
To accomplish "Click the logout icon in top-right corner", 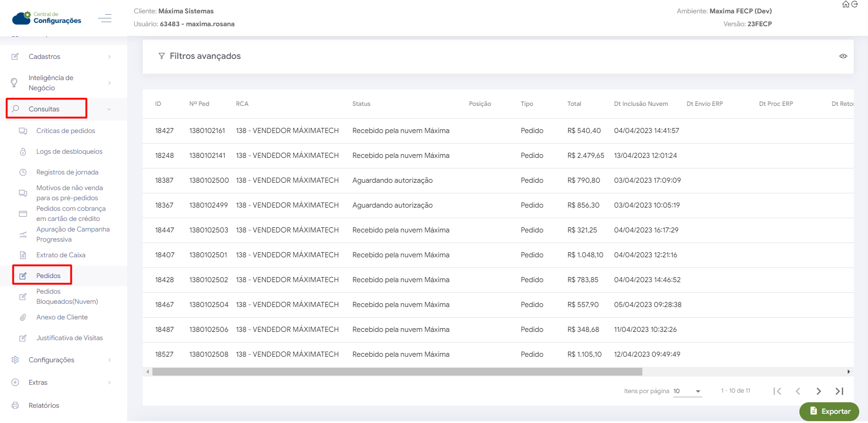I will (855, 4).
